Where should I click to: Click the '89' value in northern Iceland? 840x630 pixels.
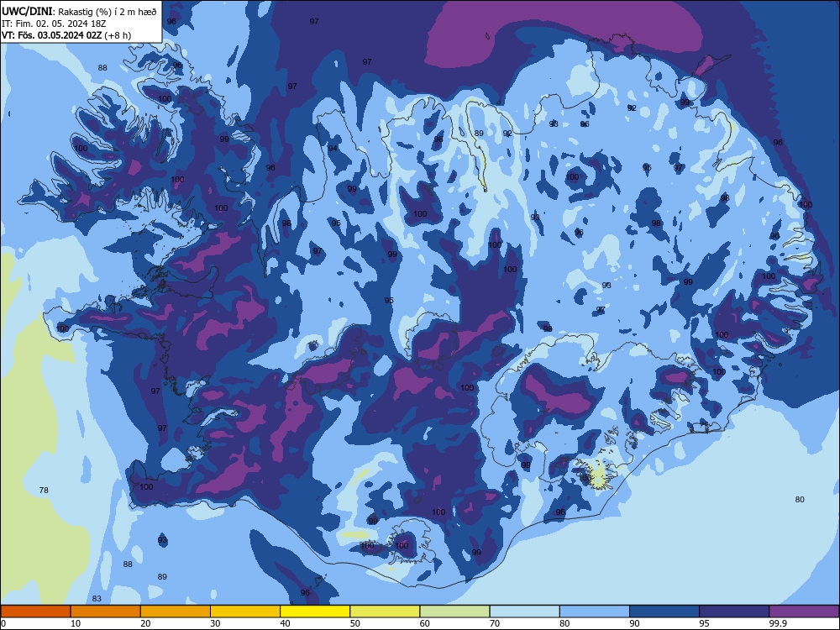coord(479,134)
